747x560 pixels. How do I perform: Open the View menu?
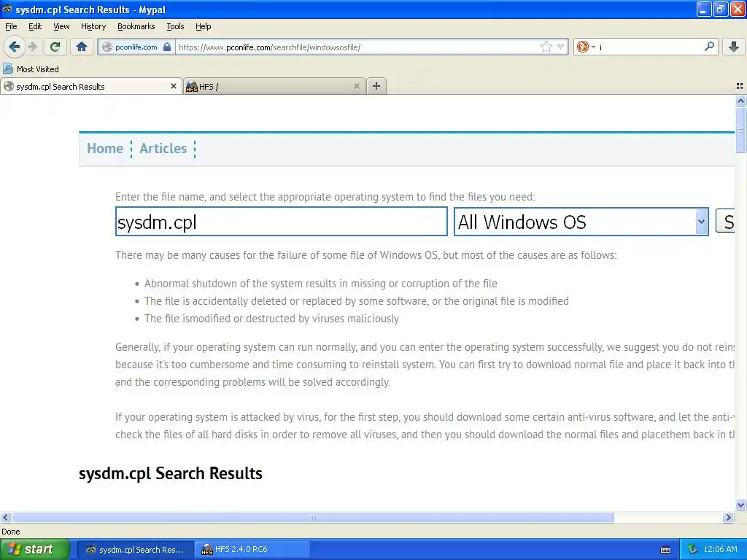[x=61, y=26]
